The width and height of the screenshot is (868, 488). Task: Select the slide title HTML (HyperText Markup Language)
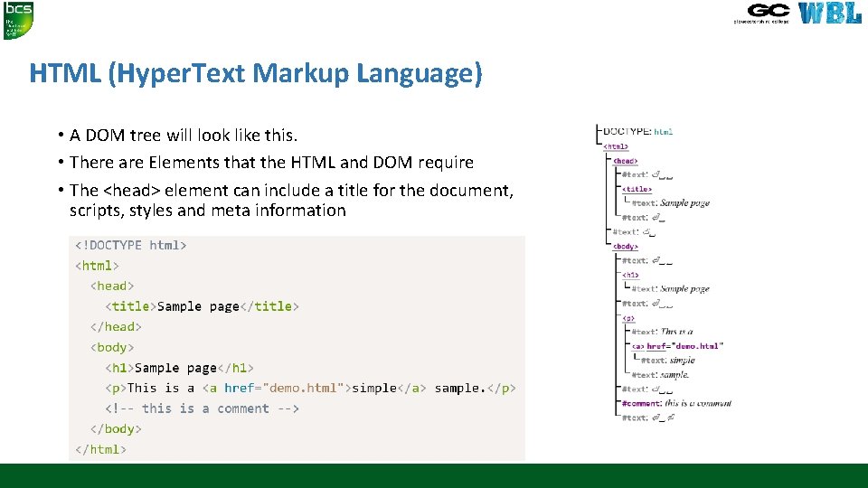point(256,73)
